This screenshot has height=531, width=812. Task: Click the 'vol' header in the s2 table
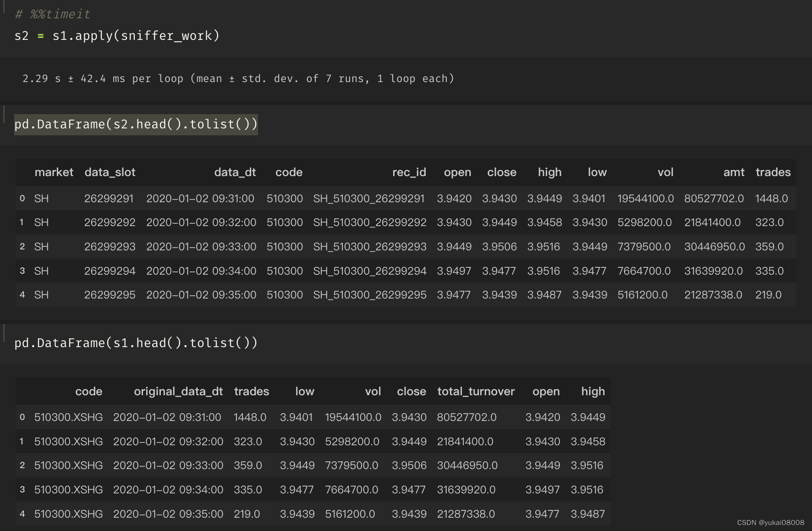(x=665, y=172)
